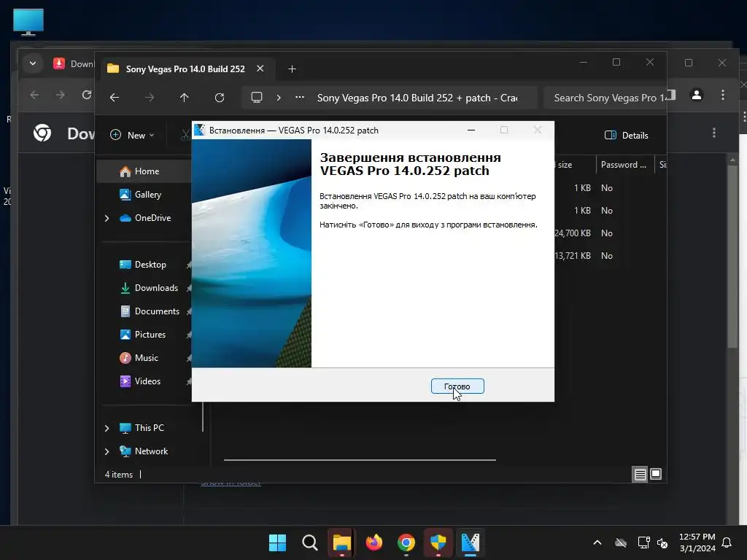747x560 pixels.
Task: Switch Explorer to large thumbnails view
Action: [x=656, y=474]
